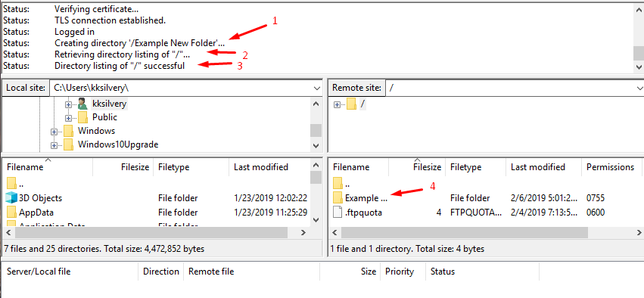Image resolution: width=644 pixels, height=298 pixels.
Task: Click the Example folder icon in remote list
Action: click(338, 198)
